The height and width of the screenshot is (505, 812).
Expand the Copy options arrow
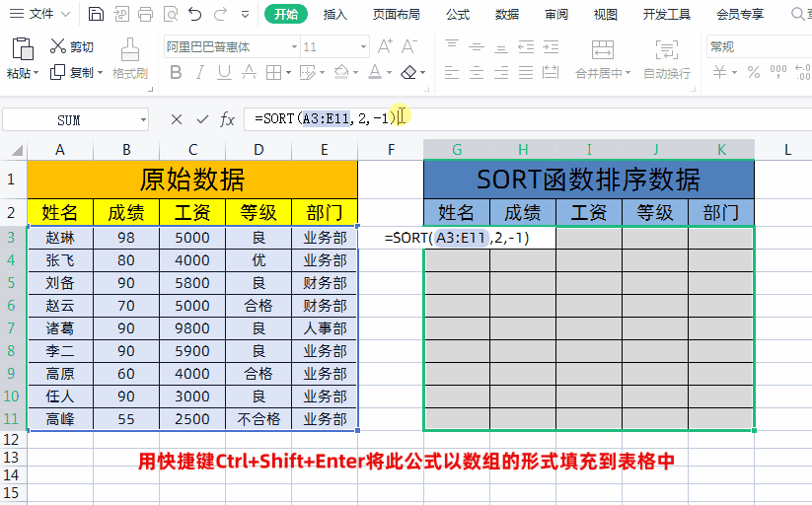click(x=100, y=73)
